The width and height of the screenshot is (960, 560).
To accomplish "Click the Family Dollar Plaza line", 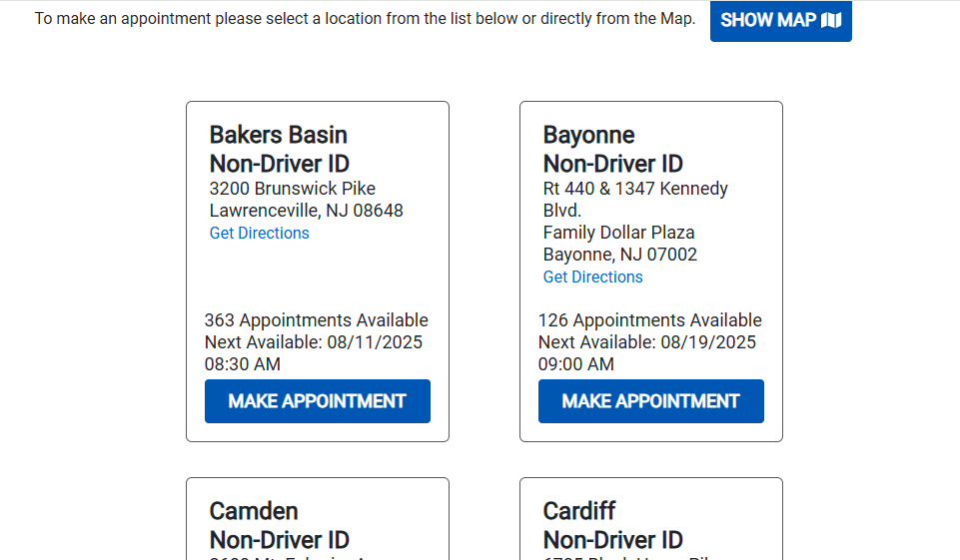I will (618, 233).
